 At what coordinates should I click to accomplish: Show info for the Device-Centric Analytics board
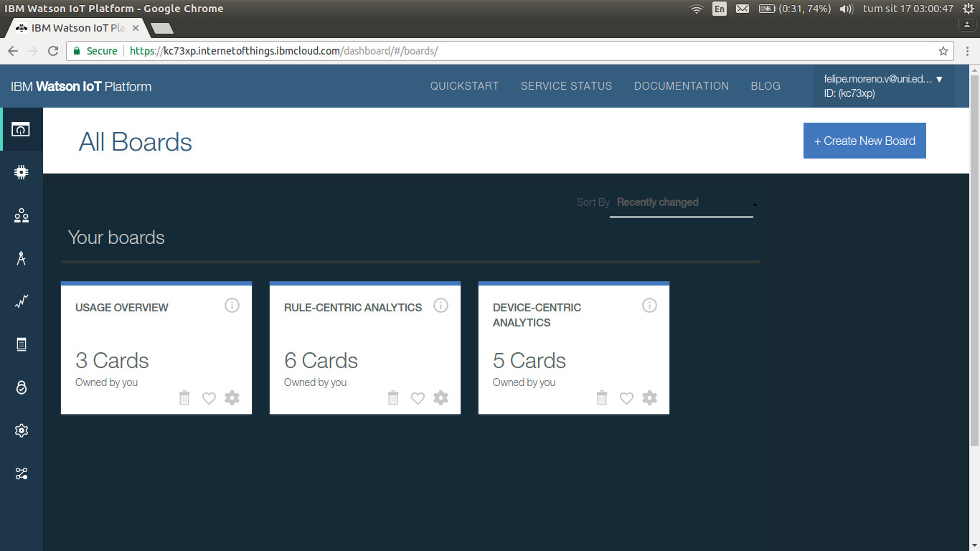point(649,306)
